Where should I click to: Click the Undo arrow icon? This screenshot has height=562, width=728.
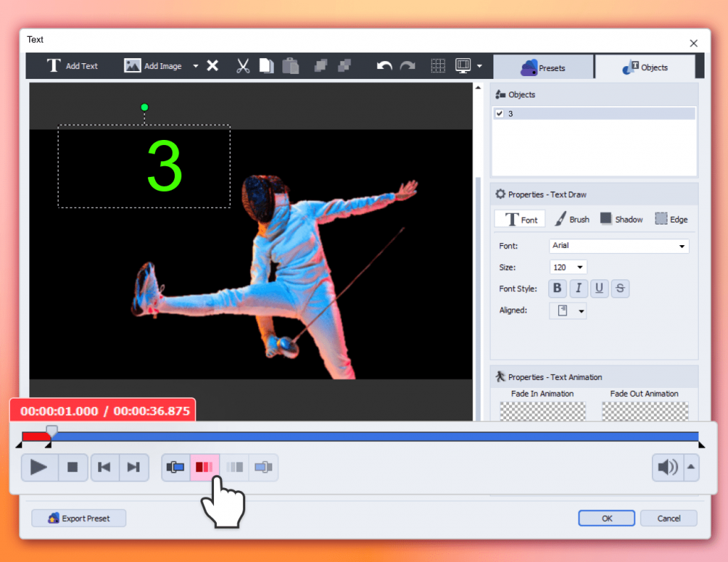point(385,66)
